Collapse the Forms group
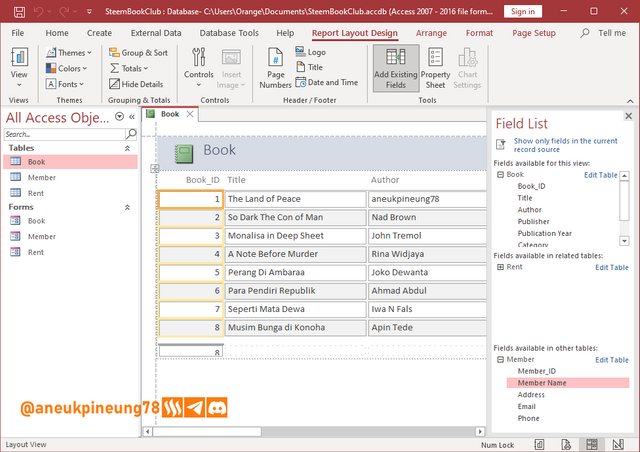This screenshot has width=640, height=452. pyautogui.click(x=127, y=207)
